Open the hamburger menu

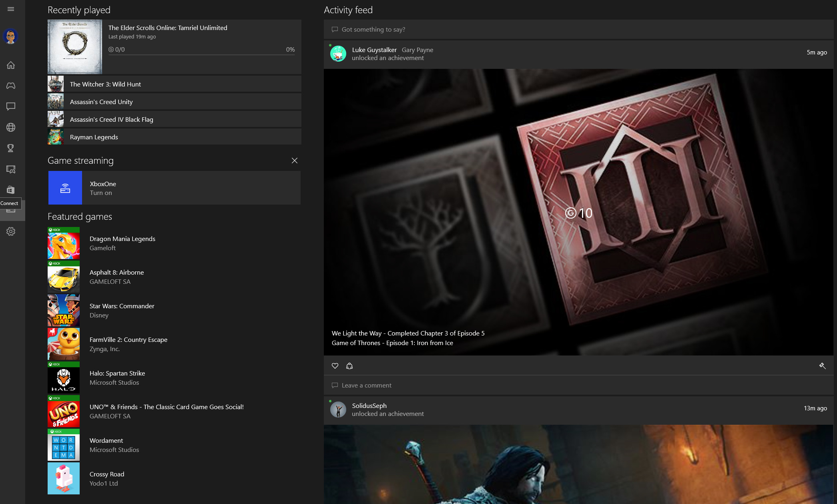(x=11, y=9)
